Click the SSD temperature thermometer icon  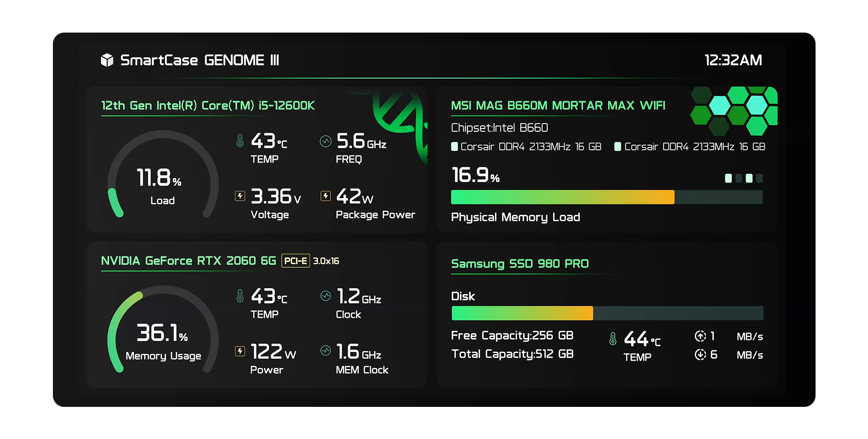pyautogui.click(x=613, y=339)
